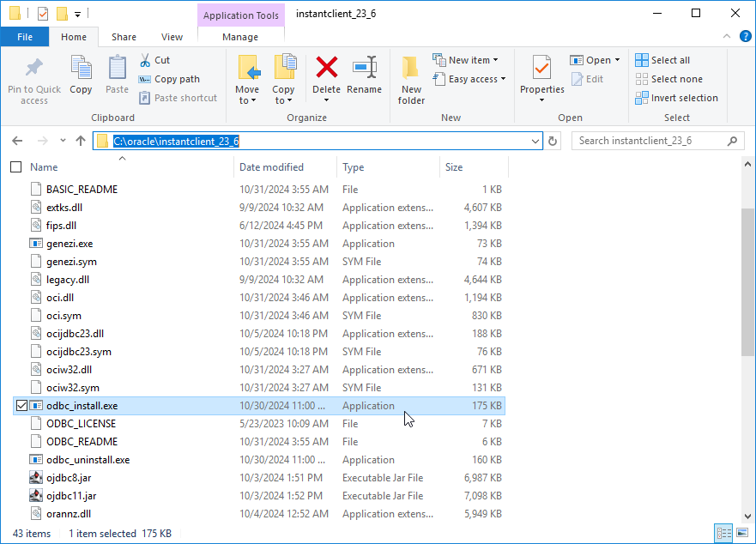Click the Rename icon in ribbon
The image size is (756, 544).
coord(364,69)
